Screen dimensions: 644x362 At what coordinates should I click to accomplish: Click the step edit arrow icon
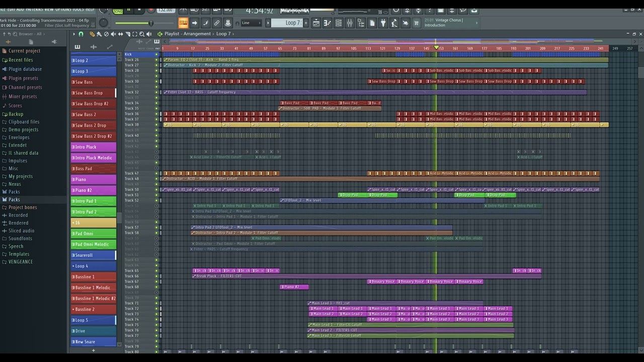pyautogui.click(x=194, y=23)
